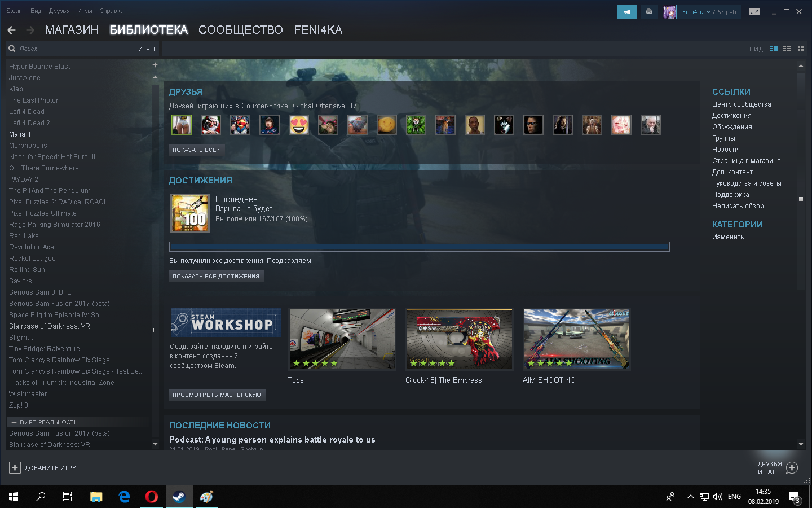
Task: Open the Paint app from taskbar
Action: pos(206,497)
